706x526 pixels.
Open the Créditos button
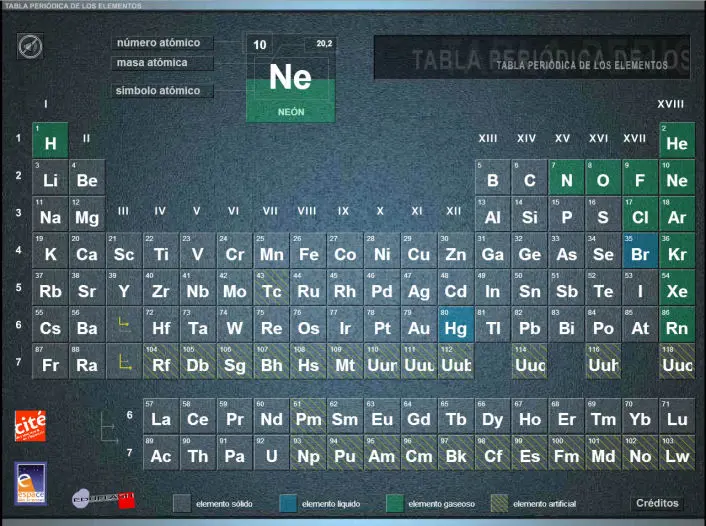[x=657, y=503]
